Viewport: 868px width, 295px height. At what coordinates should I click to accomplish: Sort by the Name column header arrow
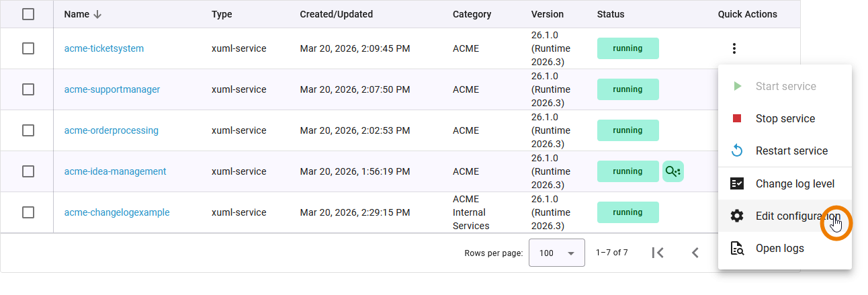(98, 14)
